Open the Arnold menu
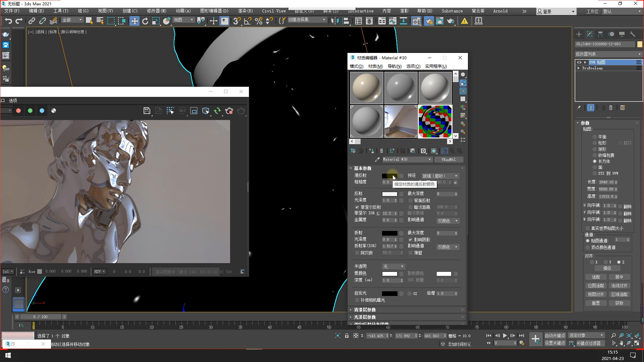Image resolution: width=644 pixels, height=362 pixels. point(500,11)
